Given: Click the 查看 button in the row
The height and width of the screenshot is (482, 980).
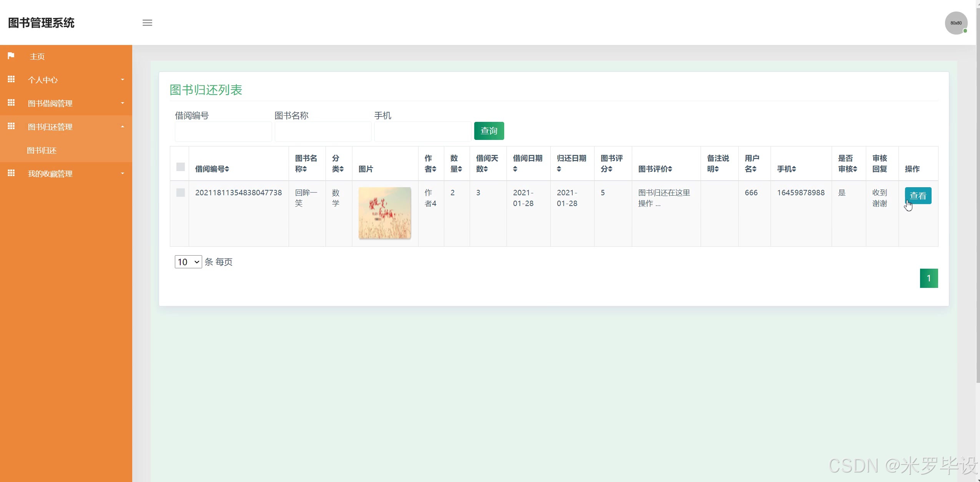Looking at the screenshot, I should (918, 195).
